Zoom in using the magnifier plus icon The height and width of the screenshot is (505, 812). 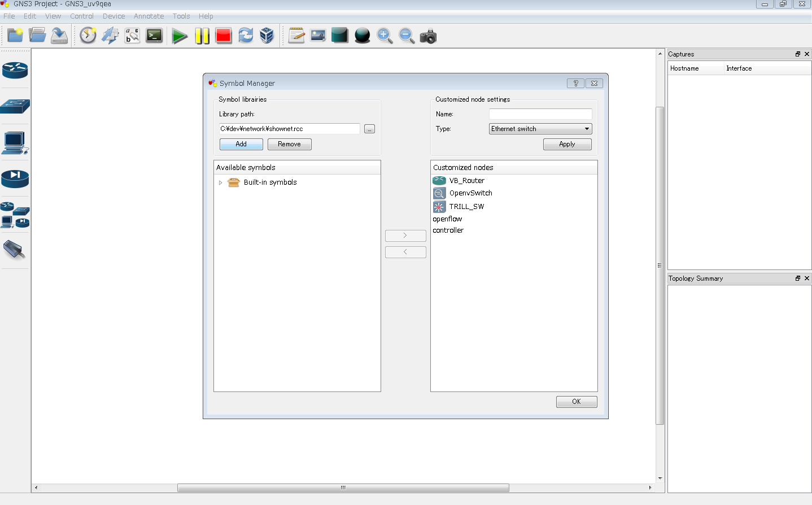coord(385,36)
